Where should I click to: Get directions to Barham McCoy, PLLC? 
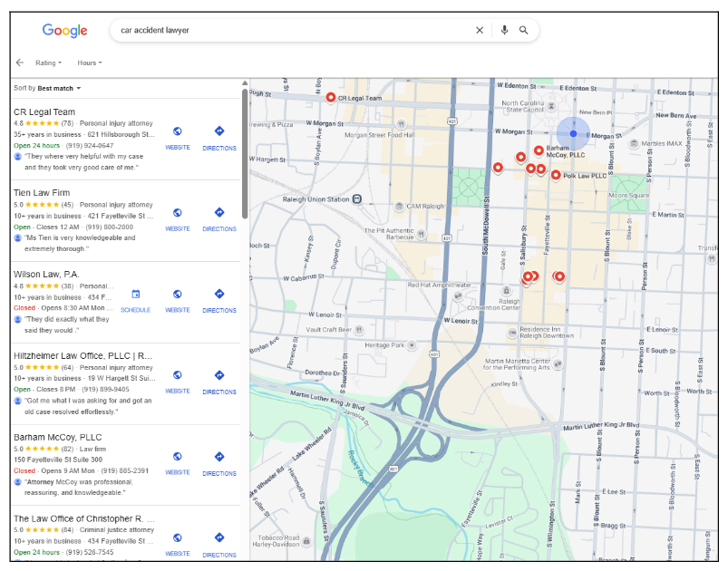(219, 456)
